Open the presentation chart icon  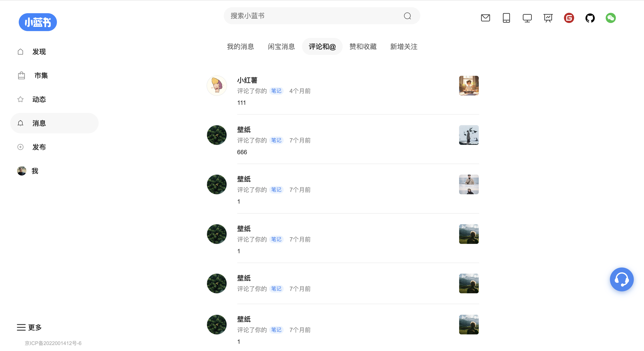[x=548, y=18]
